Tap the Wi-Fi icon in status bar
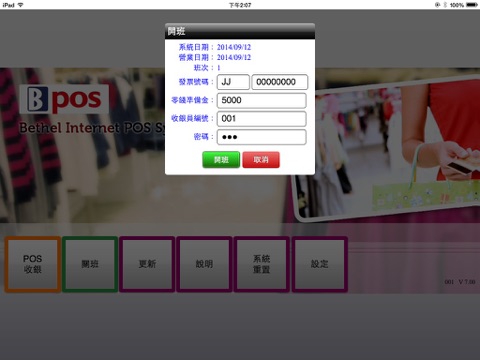 click(21, 5)
